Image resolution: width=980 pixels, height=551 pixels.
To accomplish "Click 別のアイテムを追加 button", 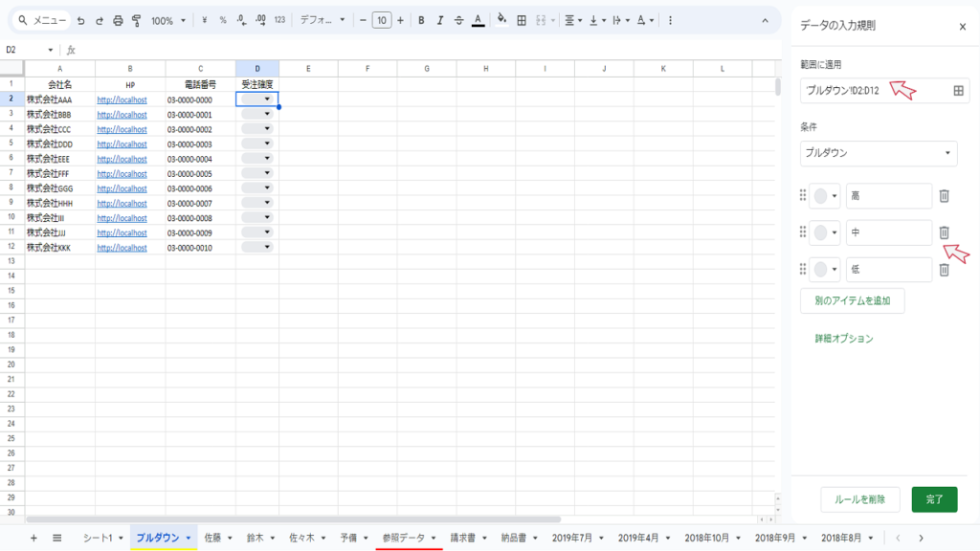I will 852,300.
